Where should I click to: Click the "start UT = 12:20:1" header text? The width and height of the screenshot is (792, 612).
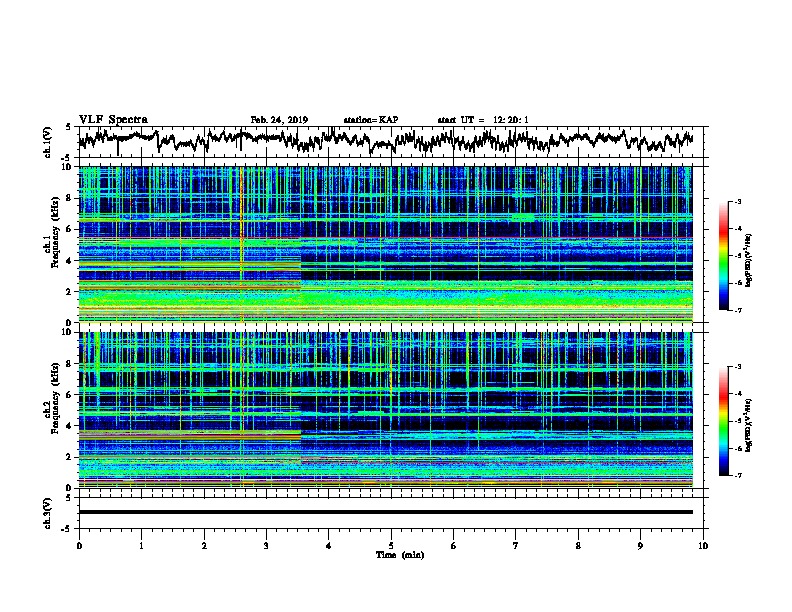coord(483,120)
